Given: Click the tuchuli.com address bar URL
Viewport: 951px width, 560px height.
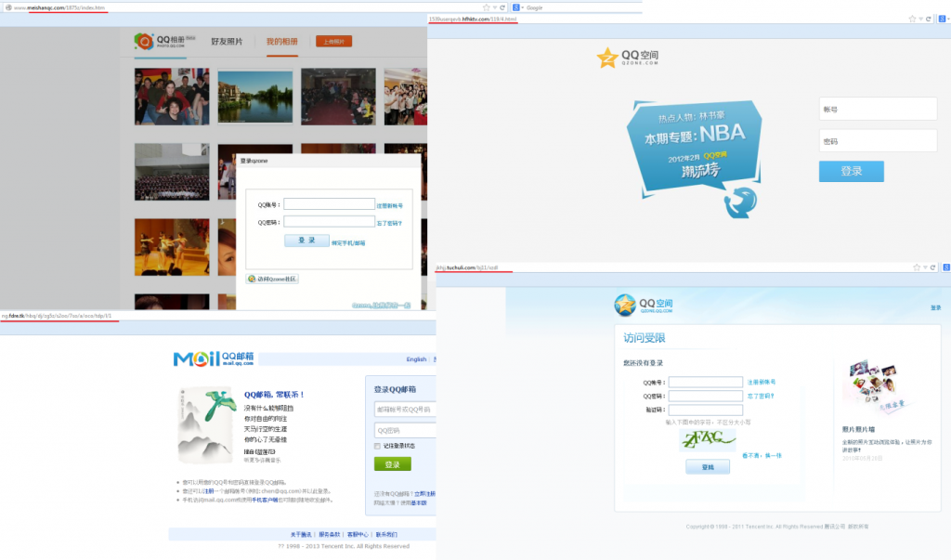Looking at the screenshot, I should pyautogui.click(x=467, y=267).
